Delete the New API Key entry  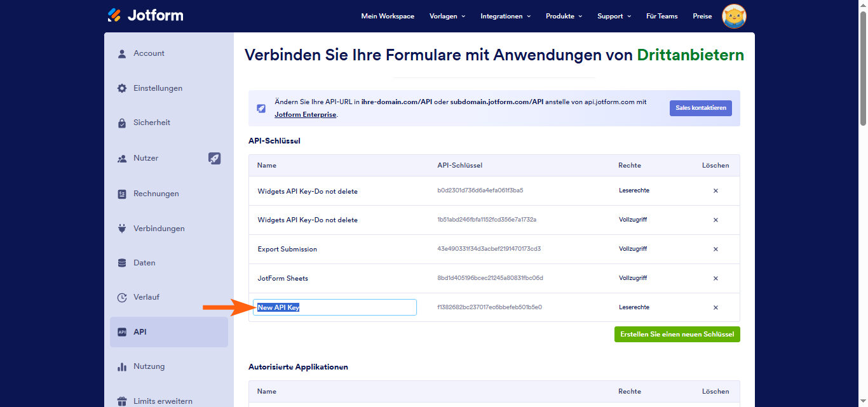click(x=715, y=307)
